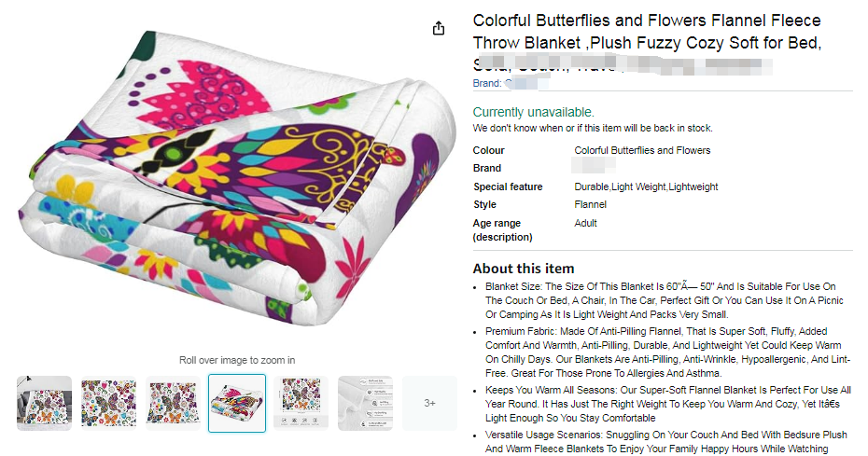The width and height of the screenshot is (868, 456).
Task: Select the highlighted folded blanket thumbnail
Action: pos(237,403)
